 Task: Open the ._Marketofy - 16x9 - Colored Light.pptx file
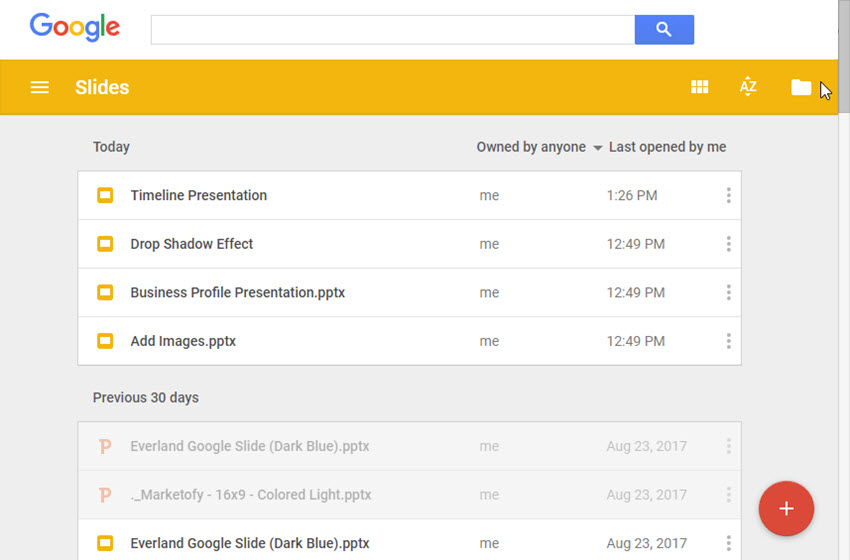[250, 495]
